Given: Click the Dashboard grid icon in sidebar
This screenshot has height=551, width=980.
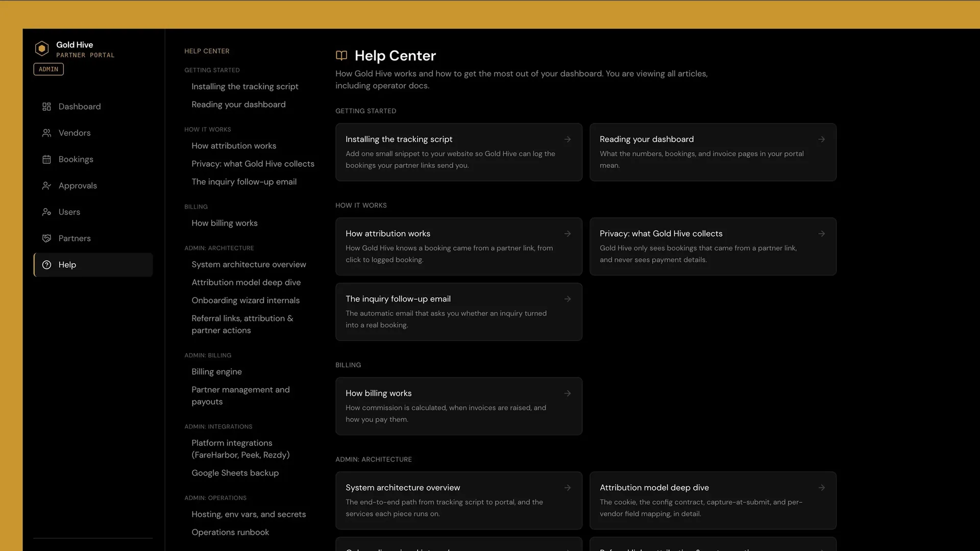Looking at the screenshot, I should 46,107.
